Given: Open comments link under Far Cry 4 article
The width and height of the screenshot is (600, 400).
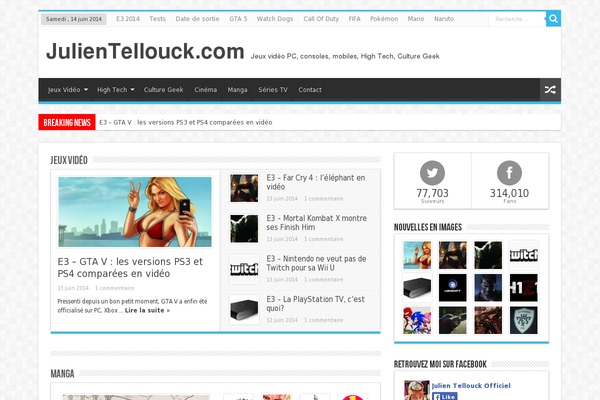Looking at the screenshot, I should pyautogui.click(x=324, y=199).
